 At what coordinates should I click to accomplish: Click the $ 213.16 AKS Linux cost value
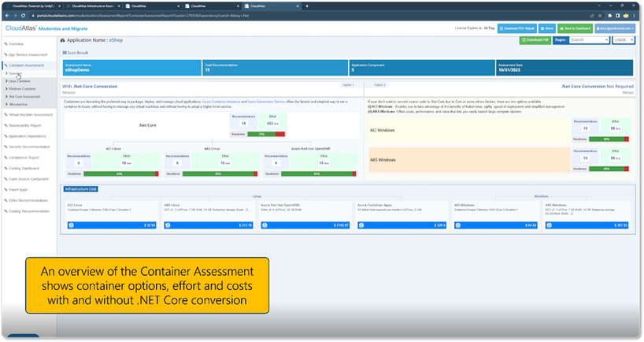tap(246, 225)
